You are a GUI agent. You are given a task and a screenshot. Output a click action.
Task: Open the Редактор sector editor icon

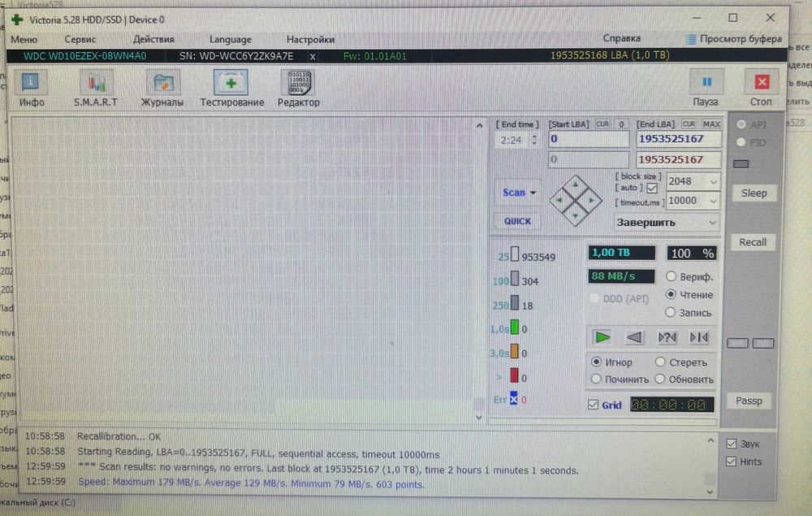coord(298,83)
